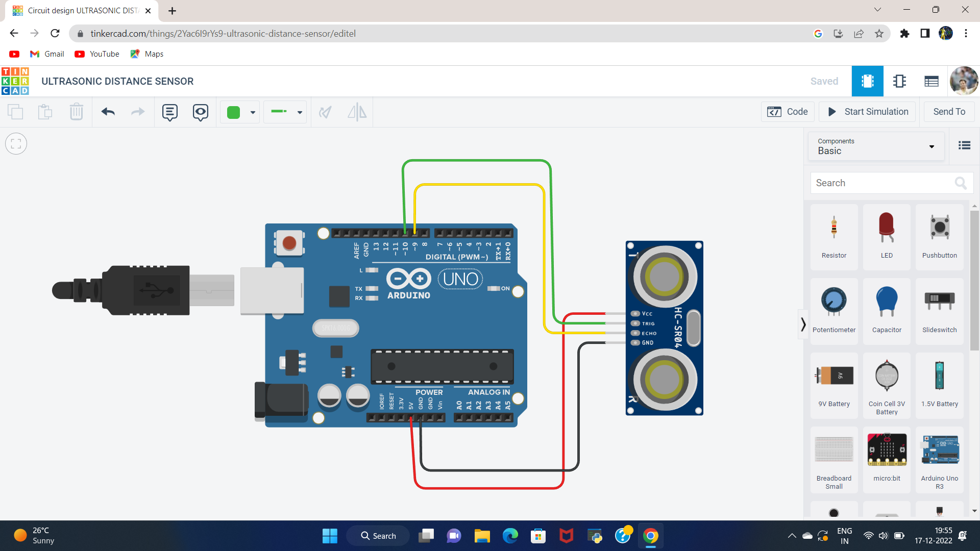Select the 1.5V Battery component
Viewport: 980px width, 551px height.
click(x=939, y=386)
